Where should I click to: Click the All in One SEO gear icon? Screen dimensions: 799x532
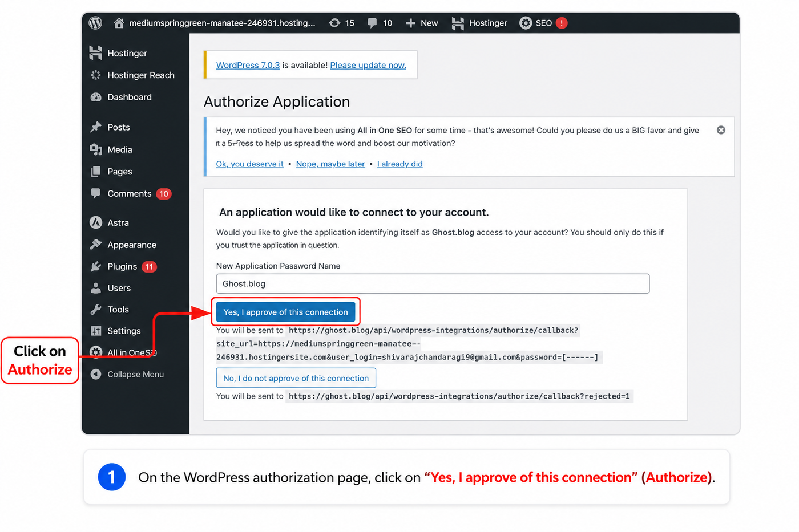point(96,352)
